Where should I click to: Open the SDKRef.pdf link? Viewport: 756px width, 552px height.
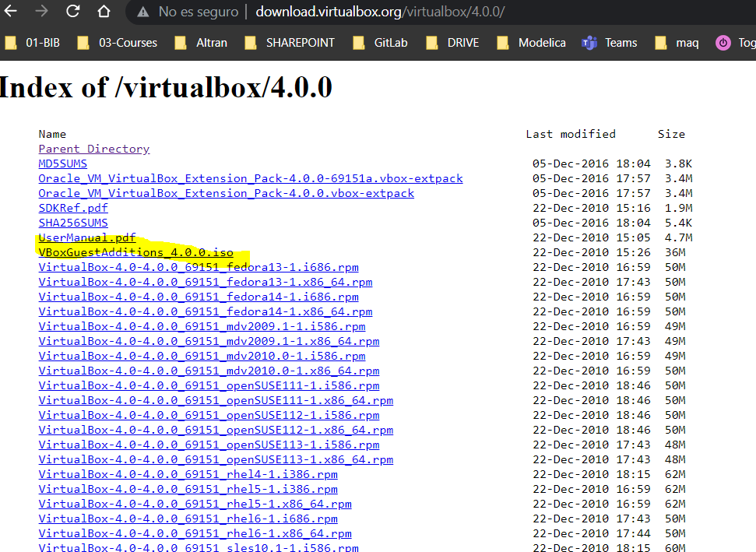(x=73, y=209)
